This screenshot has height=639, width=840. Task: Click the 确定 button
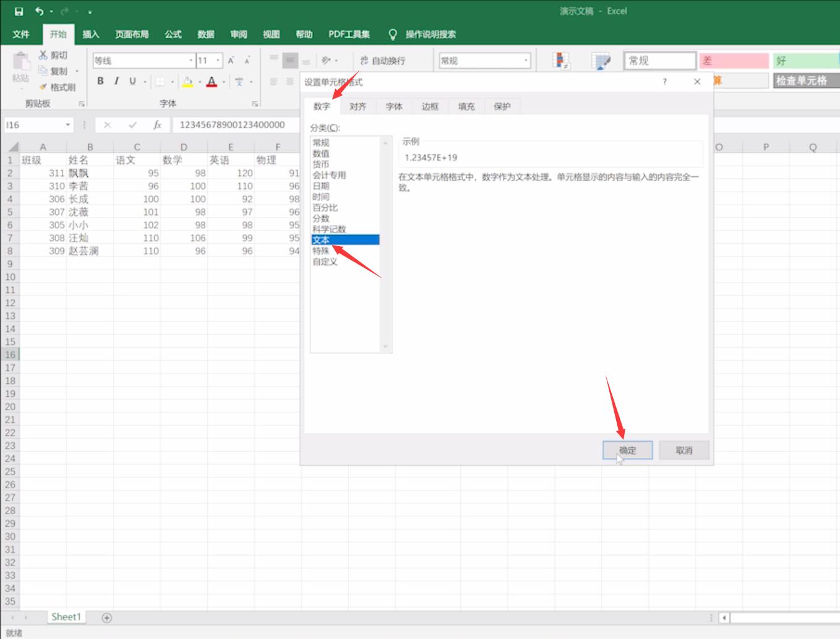click(628, 450)
